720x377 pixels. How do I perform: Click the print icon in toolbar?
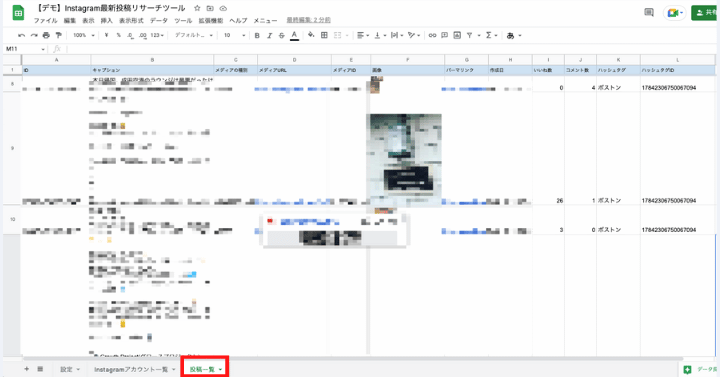(x=46, y=35)
